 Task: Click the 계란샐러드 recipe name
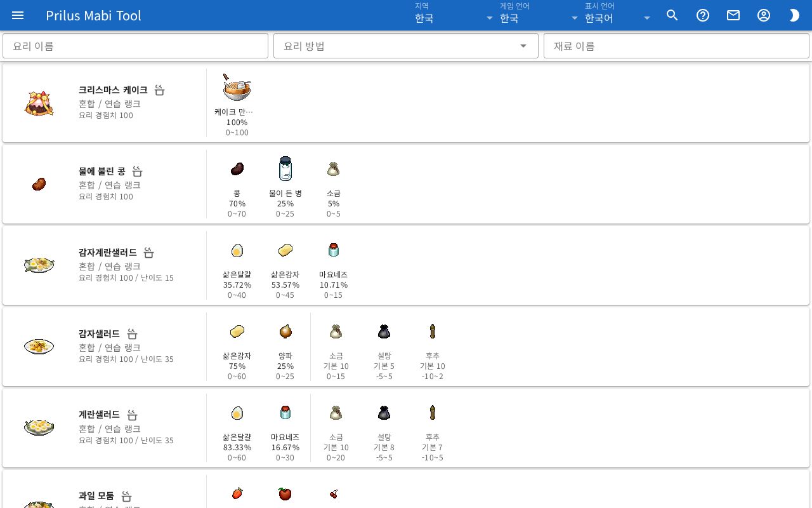(x=99, y=415)
